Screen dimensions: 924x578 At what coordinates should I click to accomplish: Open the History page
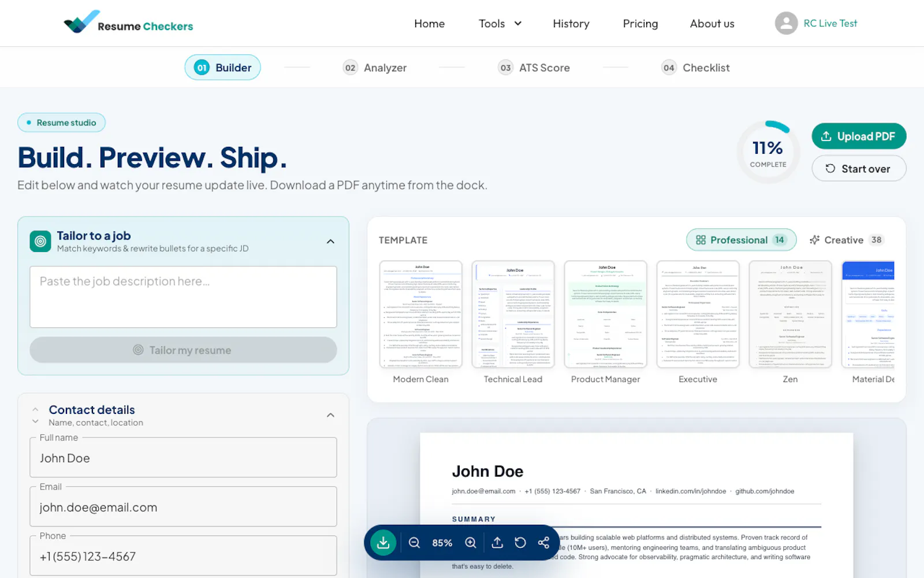[571, 24]
